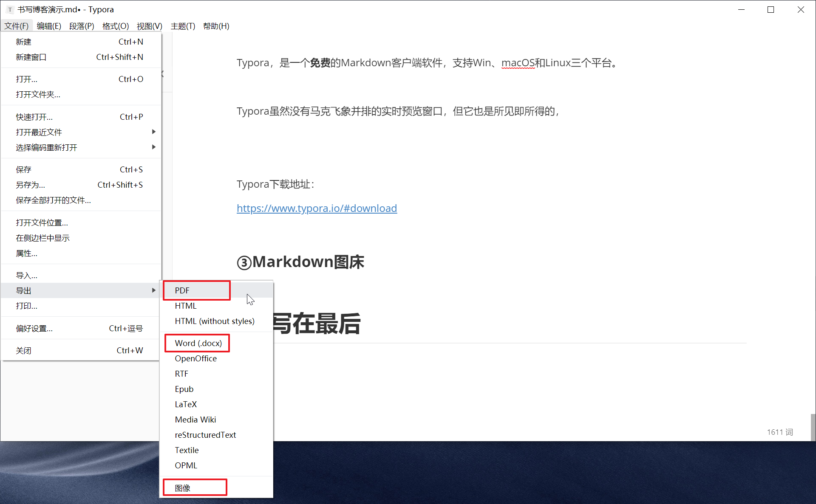Choose 另存为 save-as entry
Image resolution: width=816 pixels, height=504 pixels.
point(31,185)
